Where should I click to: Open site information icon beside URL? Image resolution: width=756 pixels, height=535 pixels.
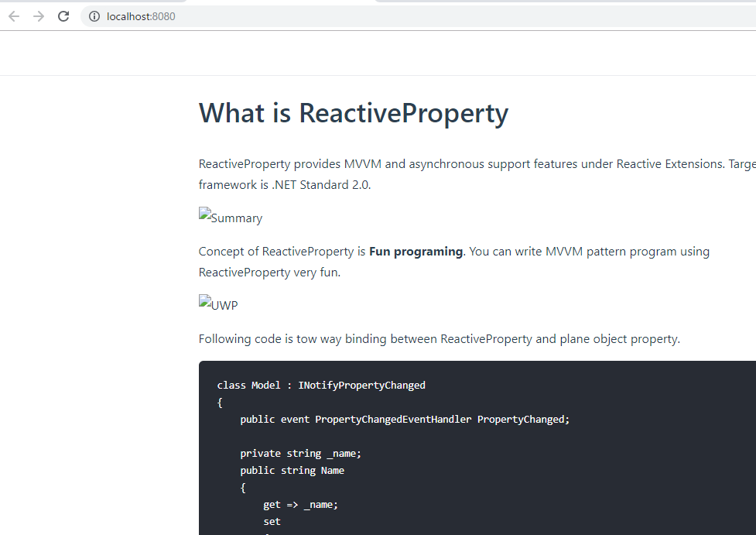point(94,16)
